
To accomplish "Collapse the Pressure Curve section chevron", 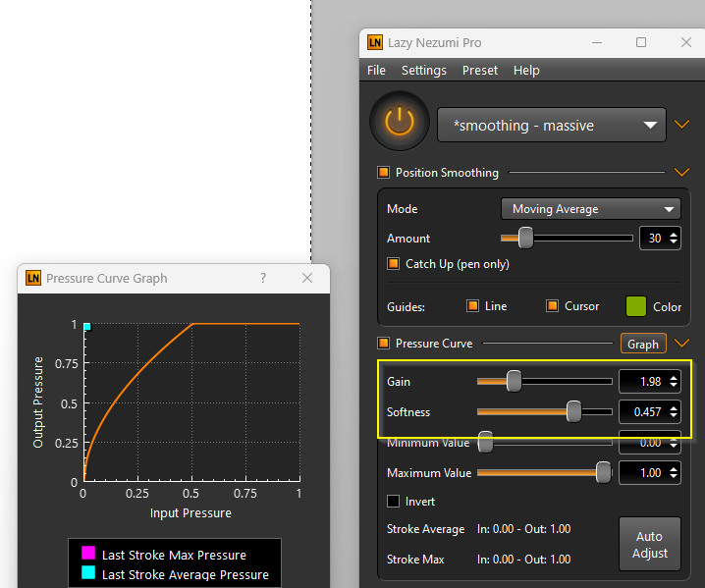I will [681, 344].
